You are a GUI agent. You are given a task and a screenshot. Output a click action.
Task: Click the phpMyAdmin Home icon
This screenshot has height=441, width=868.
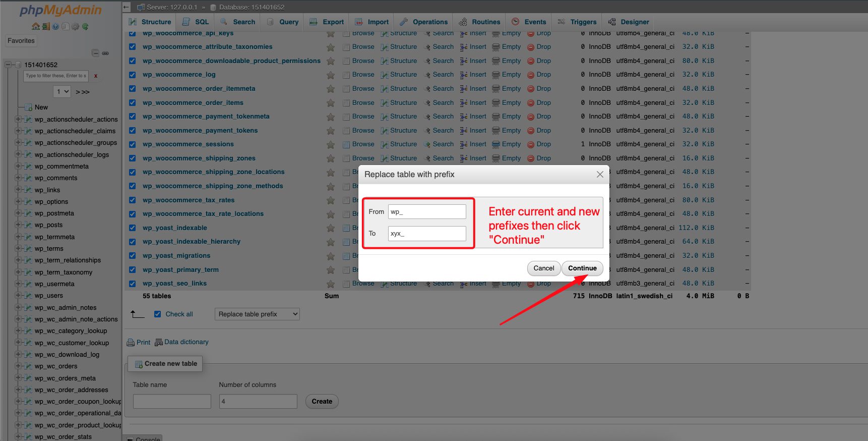coord(35,26)
